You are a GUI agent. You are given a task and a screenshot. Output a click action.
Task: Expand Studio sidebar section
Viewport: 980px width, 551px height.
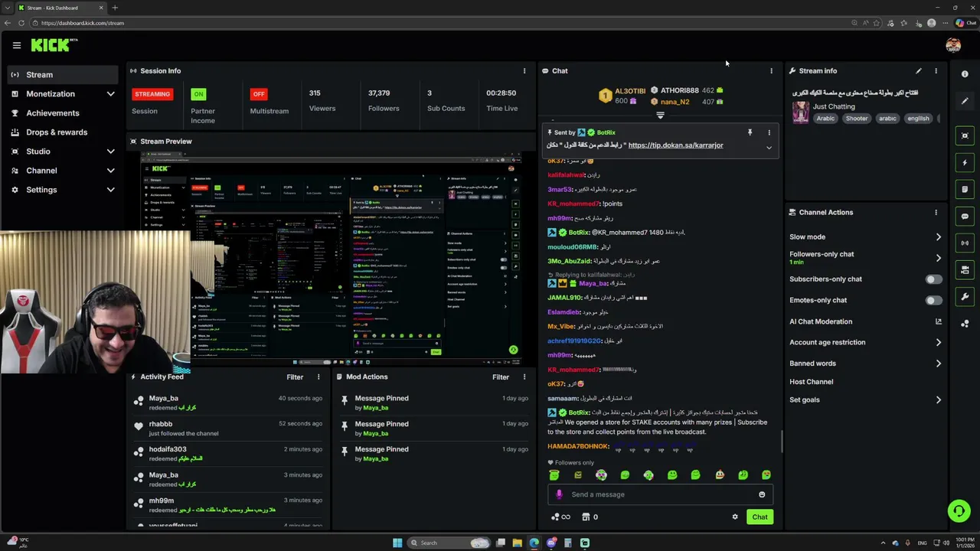coord(110,152)
